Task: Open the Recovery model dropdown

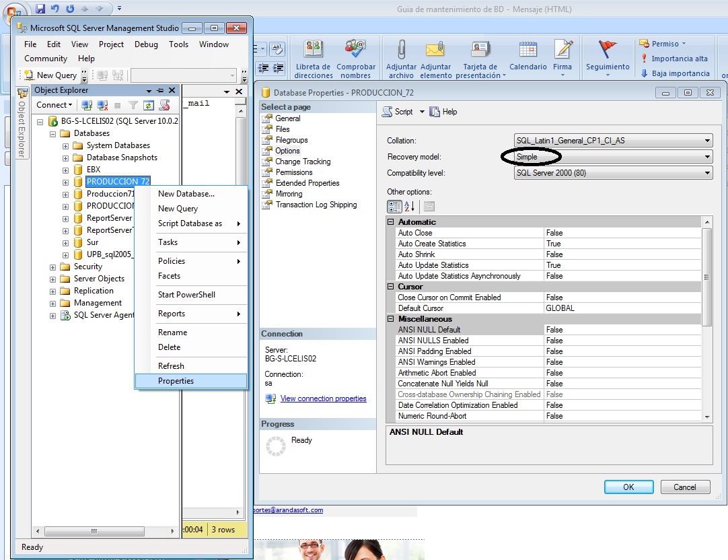Action: point(707,157)
